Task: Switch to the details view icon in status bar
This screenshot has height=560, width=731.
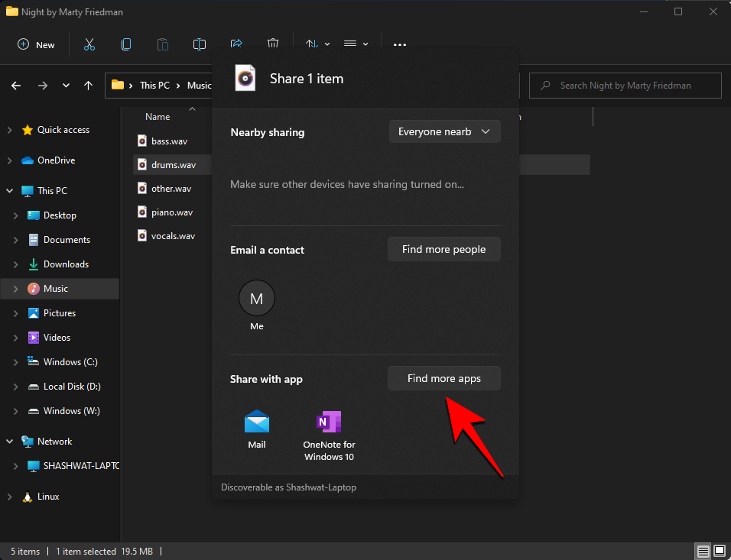Action: [703, 552]
